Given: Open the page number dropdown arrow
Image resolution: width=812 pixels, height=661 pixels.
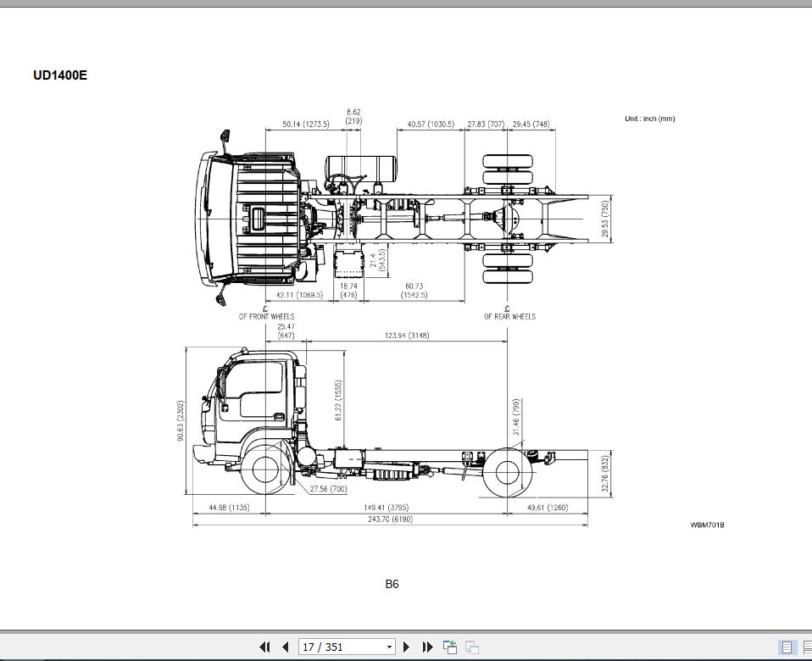Looking at the screenshot, I should click(389, 647).
